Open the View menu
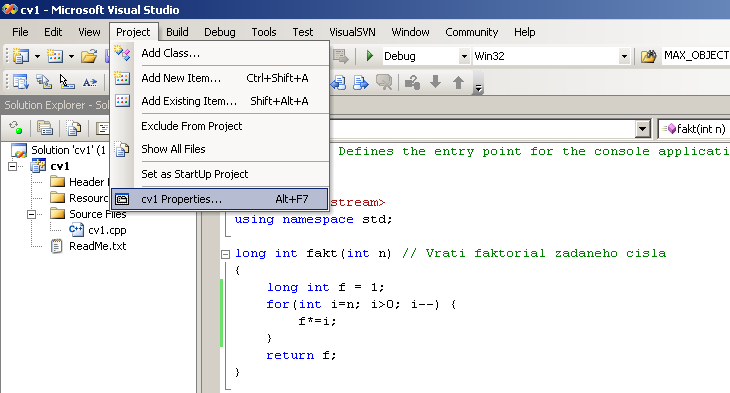 click(89, 32)
